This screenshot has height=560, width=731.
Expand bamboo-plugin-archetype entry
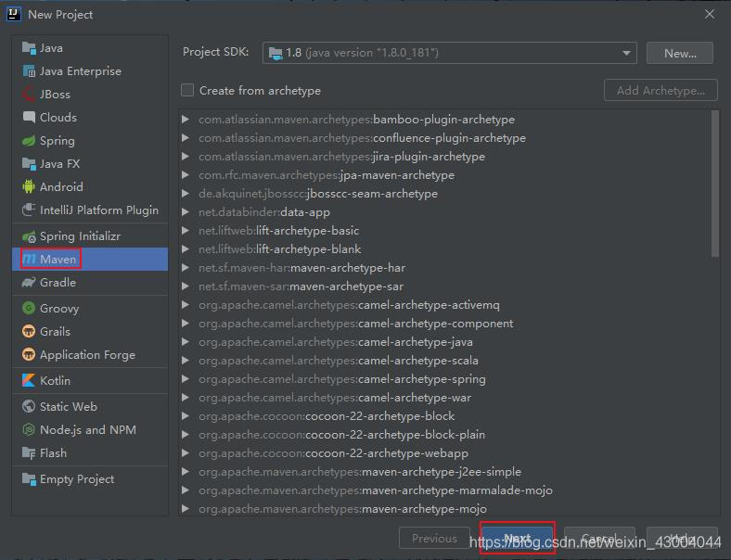186,120
